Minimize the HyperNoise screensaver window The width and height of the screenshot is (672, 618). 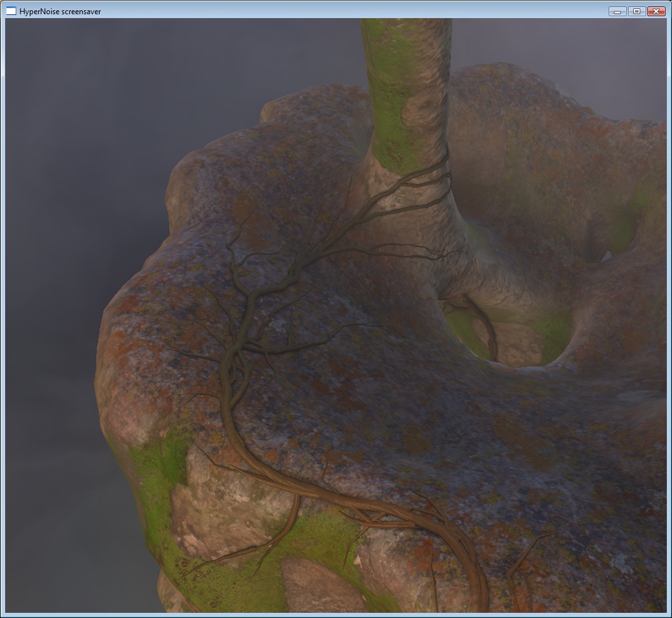pos(617,11)
